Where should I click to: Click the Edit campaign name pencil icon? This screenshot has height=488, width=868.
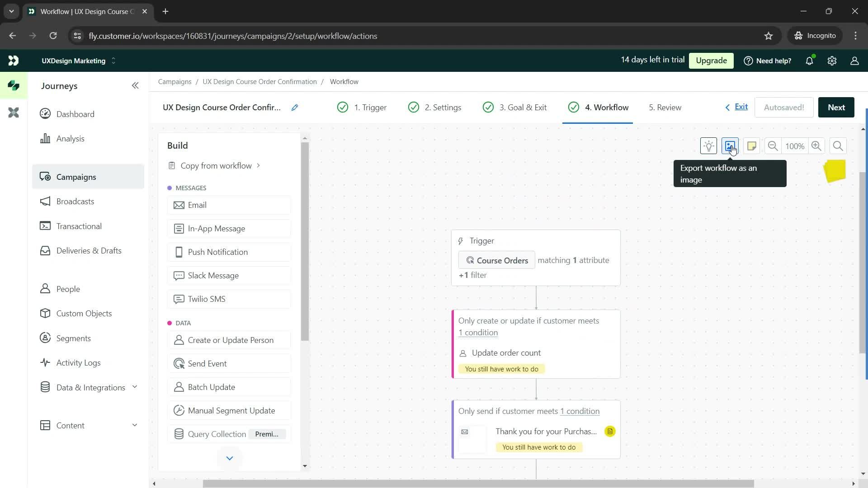[295, 107]
